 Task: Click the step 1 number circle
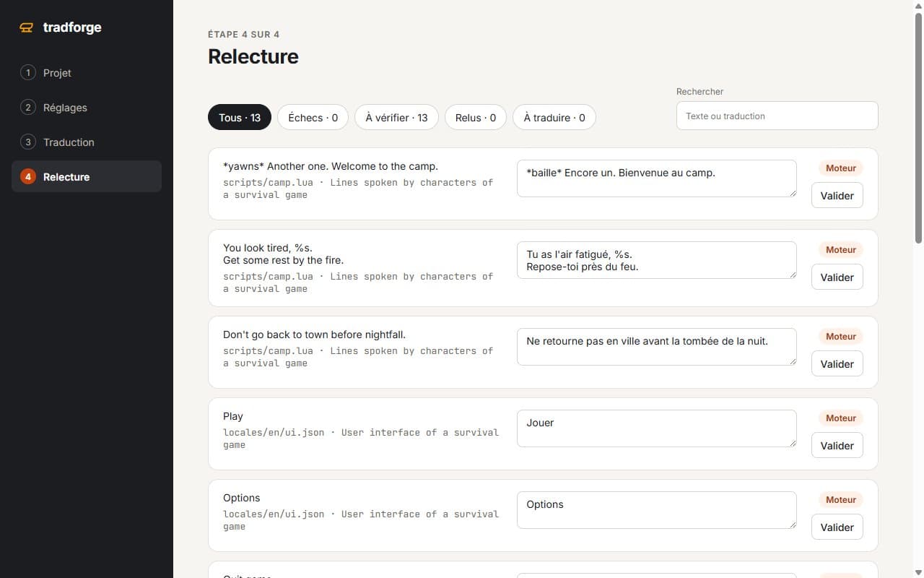tap(28, 73)
